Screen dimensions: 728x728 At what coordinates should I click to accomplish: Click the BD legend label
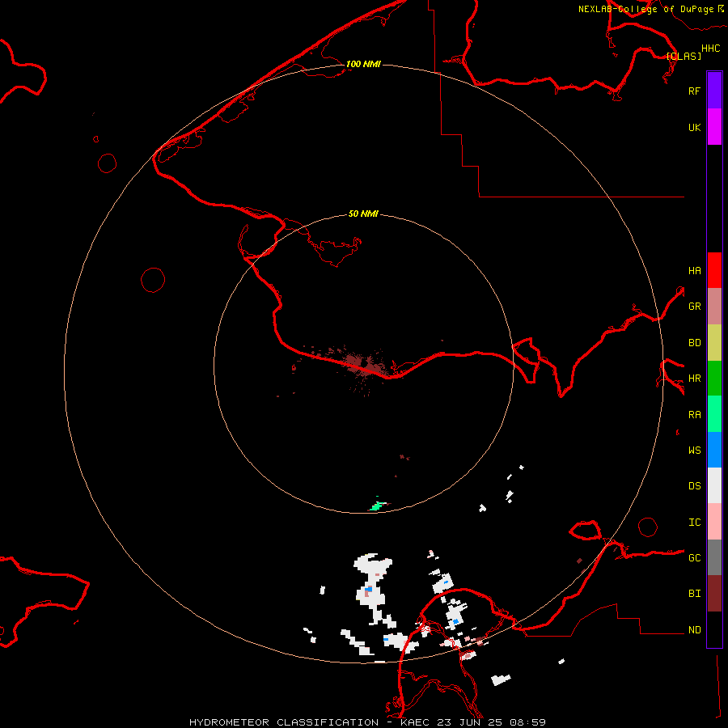tap(694, 343)
